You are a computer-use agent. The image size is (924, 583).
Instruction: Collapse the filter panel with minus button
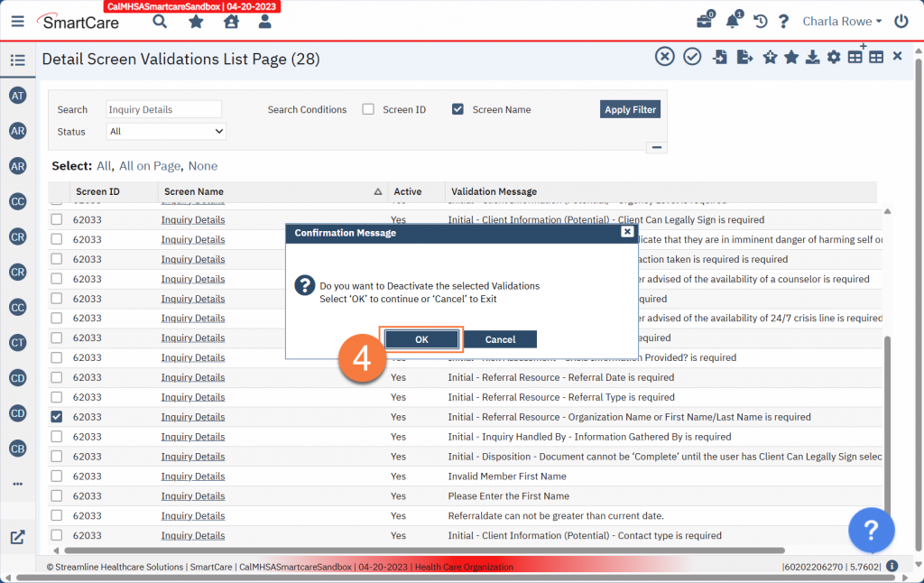click(657, 147)
